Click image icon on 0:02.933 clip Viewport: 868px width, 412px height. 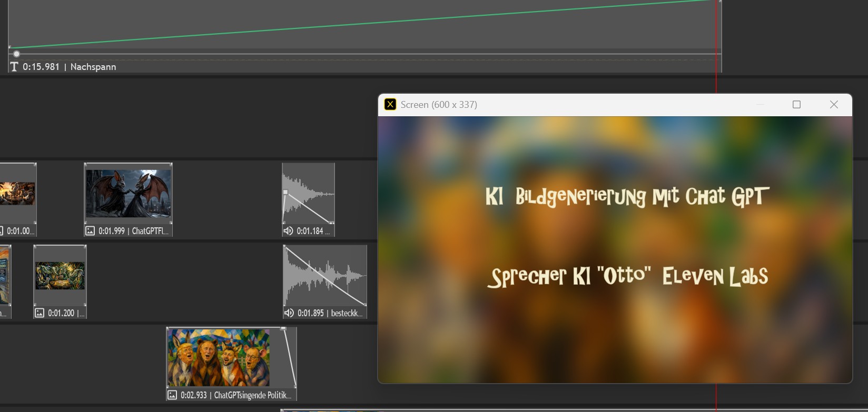click(x=172, y=395)
